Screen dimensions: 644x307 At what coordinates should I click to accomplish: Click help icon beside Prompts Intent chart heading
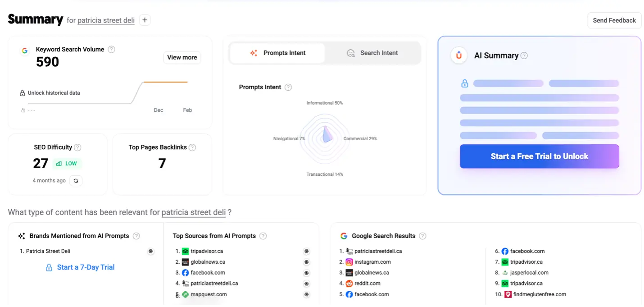click(288, 87)
